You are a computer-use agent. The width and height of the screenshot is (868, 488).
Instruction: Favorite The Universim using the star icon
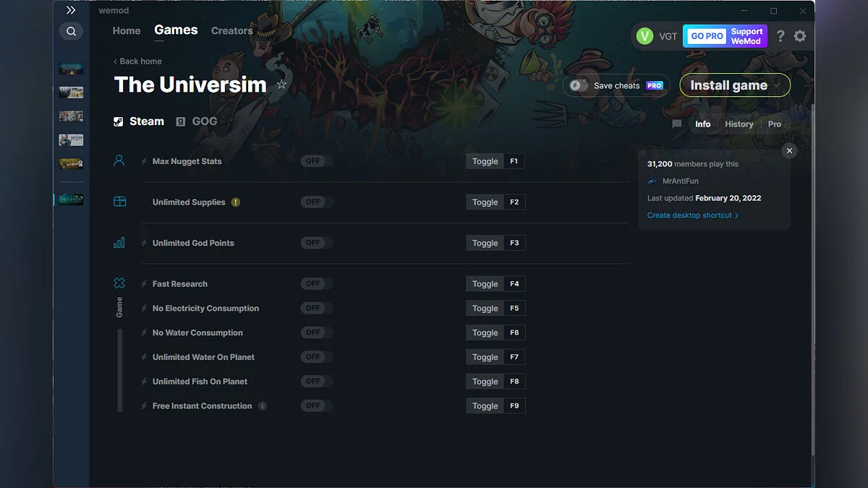(x=282, y=85)
